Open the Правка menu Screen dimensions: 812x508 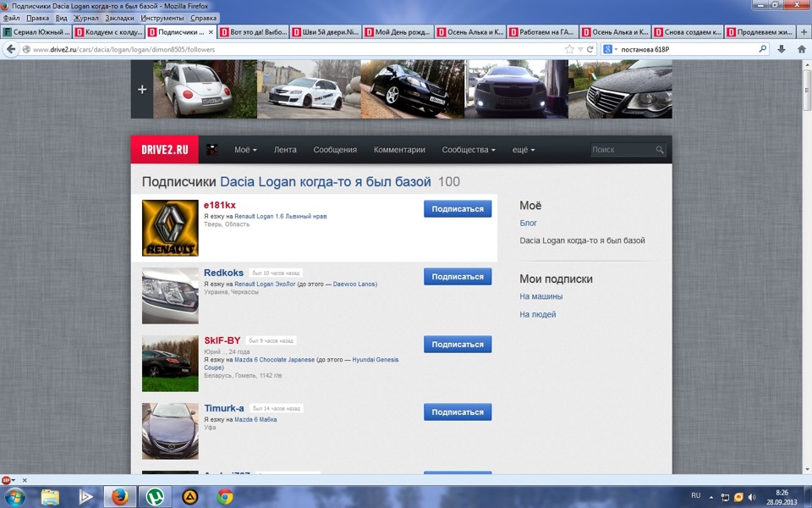37,18
